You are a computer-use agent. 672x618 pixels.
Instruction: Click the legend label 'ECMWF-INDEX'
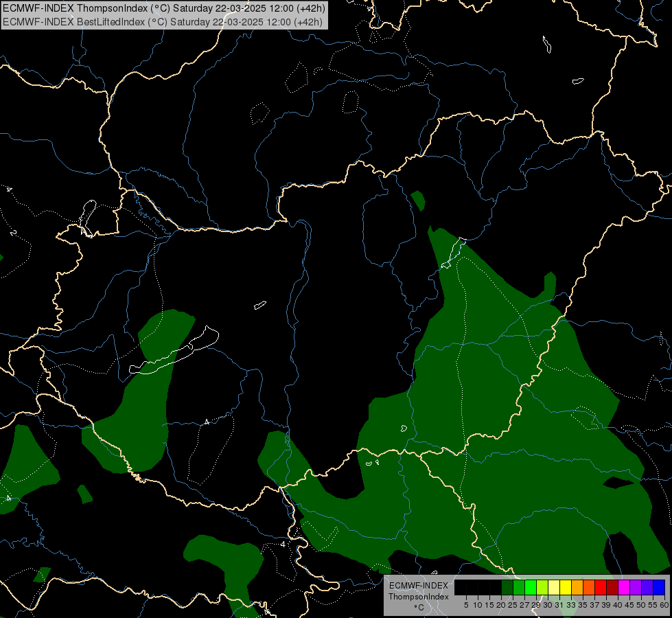[x=418, y=586]
